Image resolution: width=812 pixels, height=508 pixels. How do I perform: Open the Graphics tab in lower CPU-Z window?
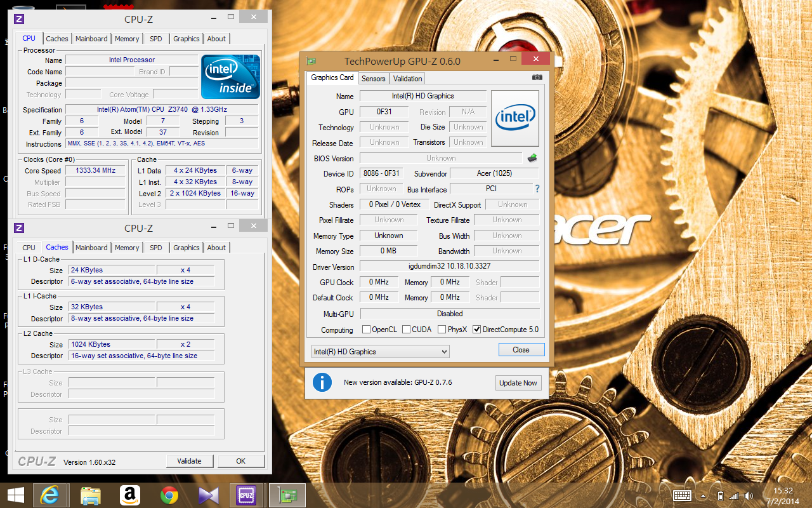pyautogui.click(x=187, y=248)
